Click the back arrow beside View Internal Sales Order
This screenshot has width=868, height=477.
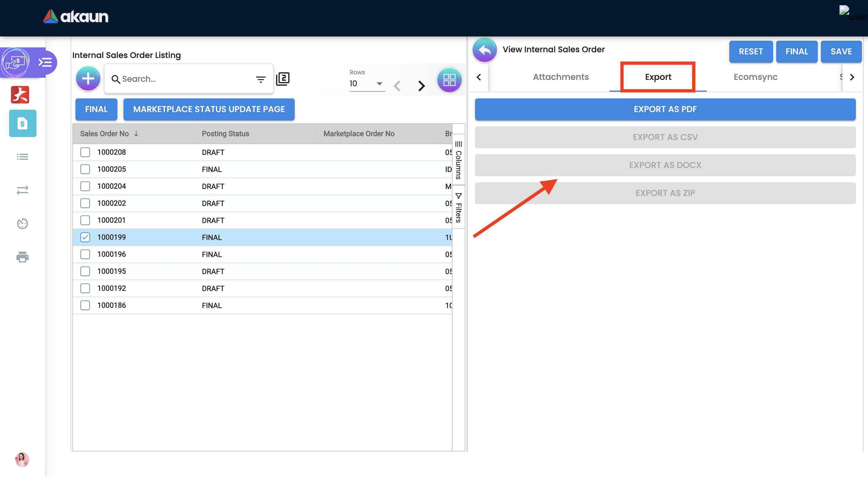tap(484, 50)
